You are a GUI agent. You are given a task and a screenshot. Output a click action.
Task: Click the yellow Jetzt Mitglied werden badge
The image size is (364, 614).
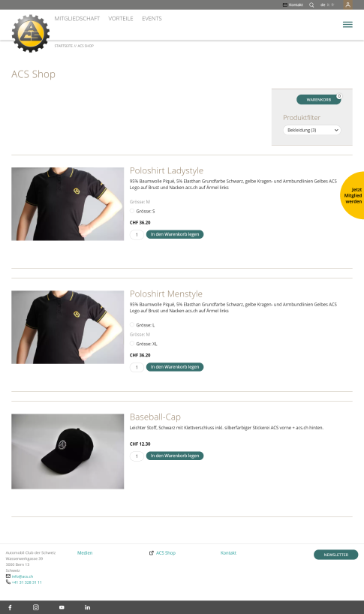pos(352,195)
